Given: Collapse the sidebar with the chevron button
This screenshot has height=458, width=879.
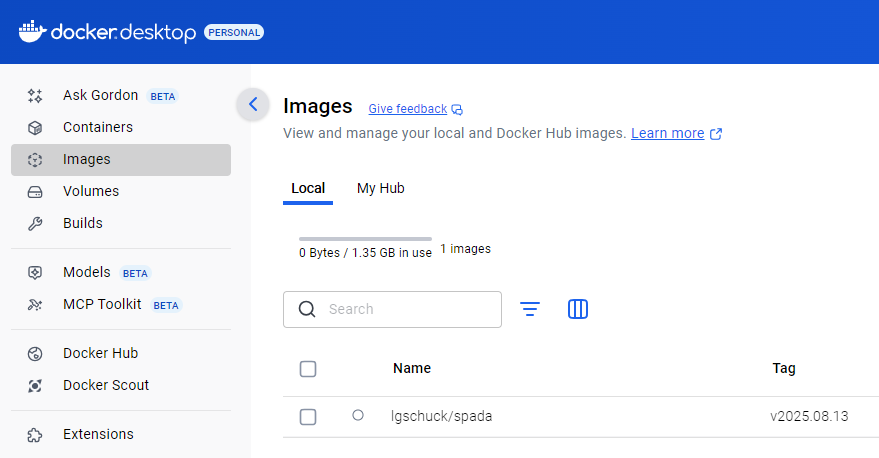Looking at the screenshot, I should 253,104.
